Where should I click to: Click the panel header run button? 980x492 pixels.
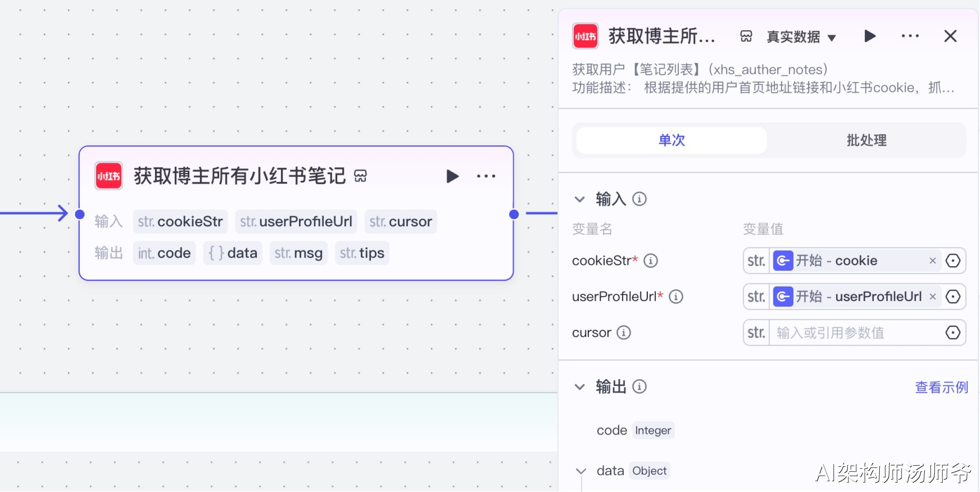tap(869, 36)
